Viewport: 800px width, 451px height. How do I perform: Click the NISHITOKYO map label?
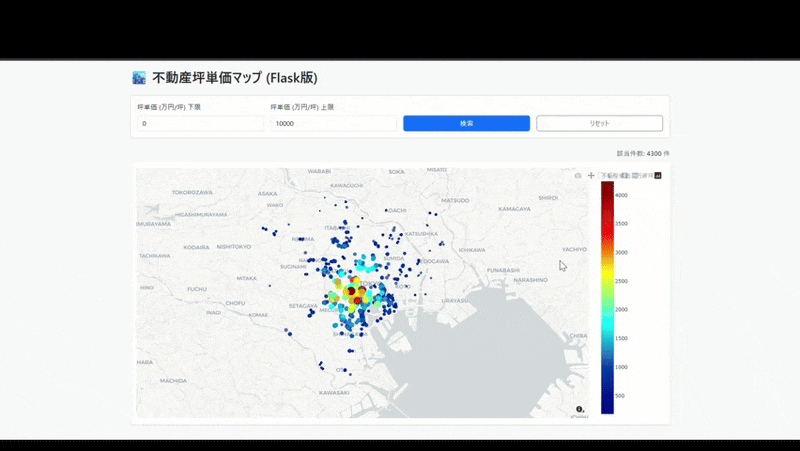pyautogui.click(x=234, y=246)
